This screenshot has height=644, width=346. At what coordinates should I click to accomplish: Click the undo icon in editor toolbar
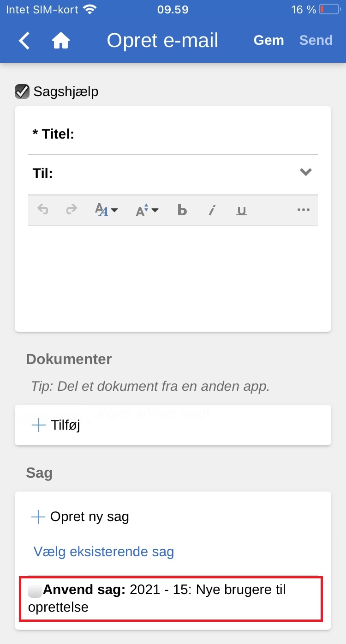click(43, 210)
